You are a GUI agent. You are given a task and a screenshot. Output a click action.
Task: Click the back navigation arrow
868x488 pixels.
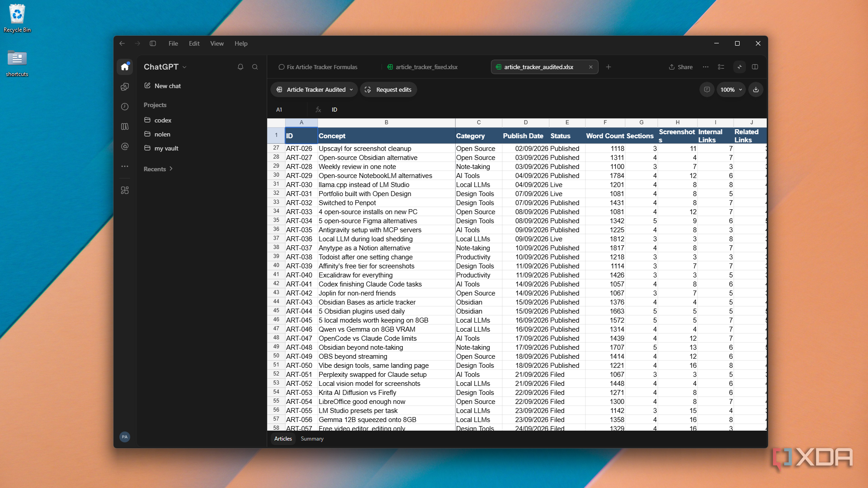tap(122, 43)
